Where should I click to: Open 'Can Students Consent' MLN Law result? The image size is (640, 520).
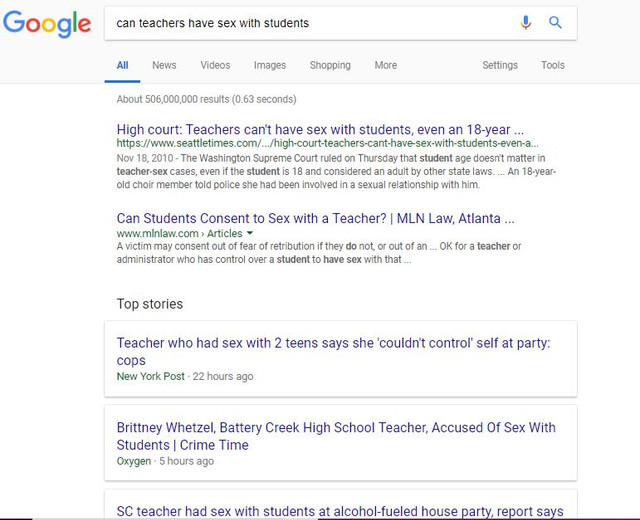pyautogui.click(x=316, y=218)
